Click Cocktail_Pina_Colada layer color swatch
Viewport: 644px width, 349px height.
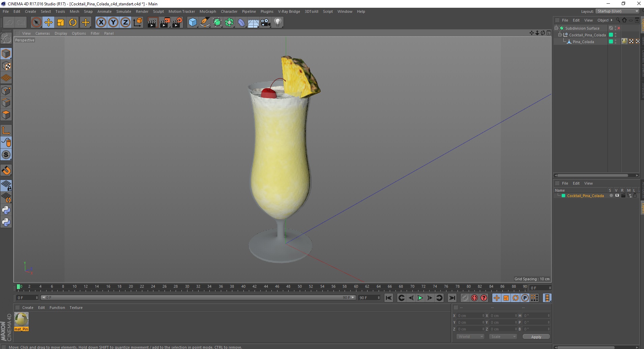point(563,196)
